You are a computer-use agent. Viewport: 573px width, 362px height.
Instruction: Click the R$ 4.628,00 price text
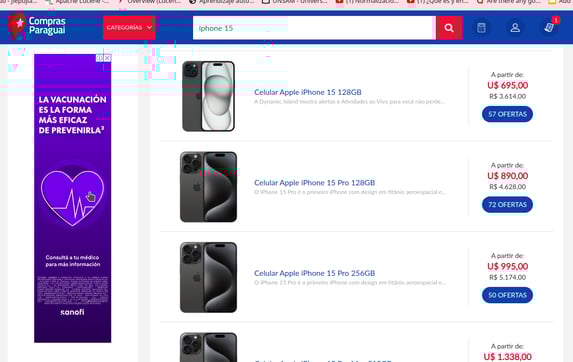pyautogui.click(x=508, y=187)
